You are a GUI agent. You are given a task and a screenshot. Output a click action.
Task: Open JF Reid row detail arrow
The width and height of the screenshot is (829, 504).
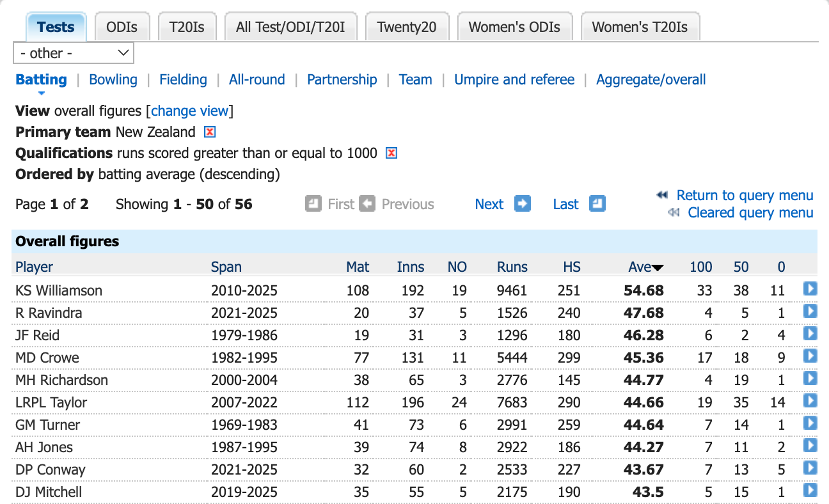point(810,334)
